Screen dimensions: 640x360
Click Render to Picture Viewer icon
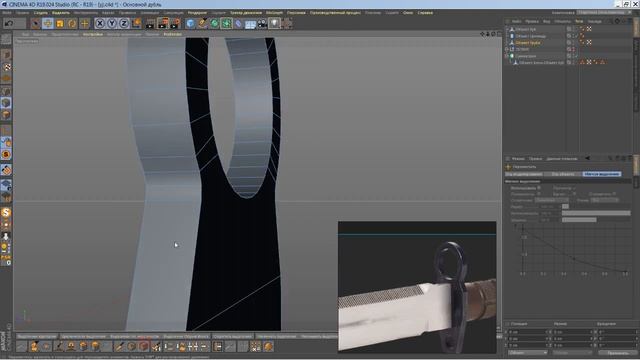point(162,23)
